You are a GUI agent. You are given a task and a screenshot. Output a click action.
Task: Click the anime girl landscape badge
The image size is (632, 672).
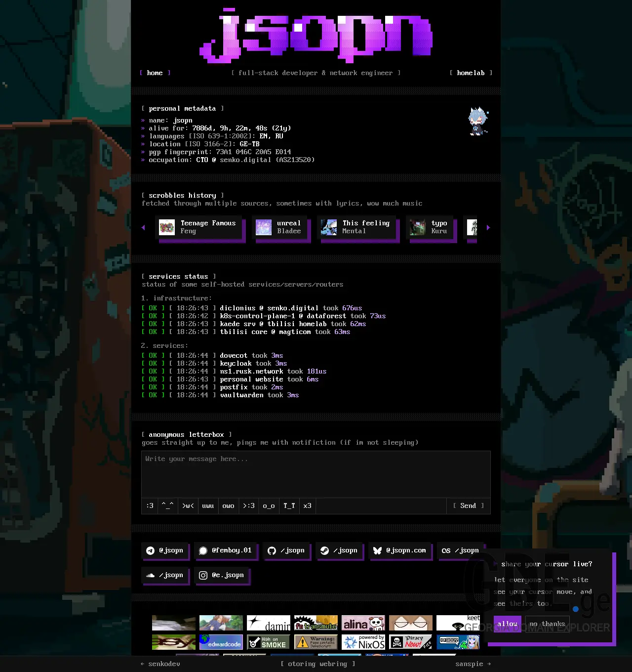click(221, 623)
